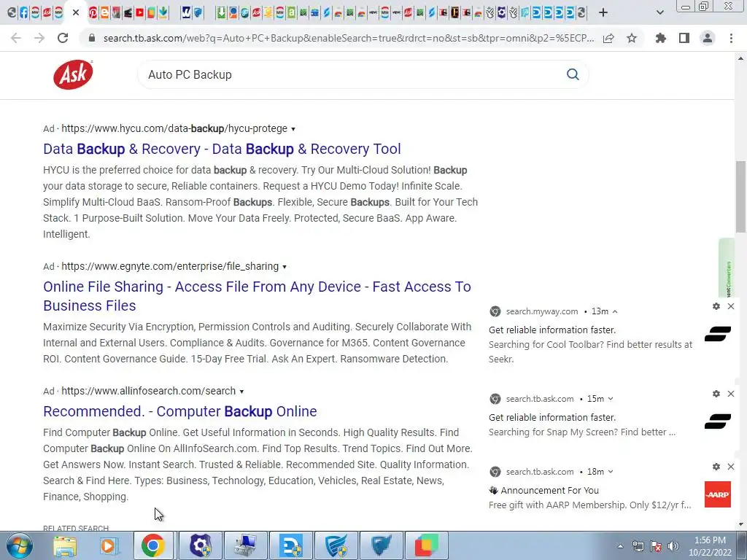Open the Online File Sharing ad link

(x=257, y=296)
